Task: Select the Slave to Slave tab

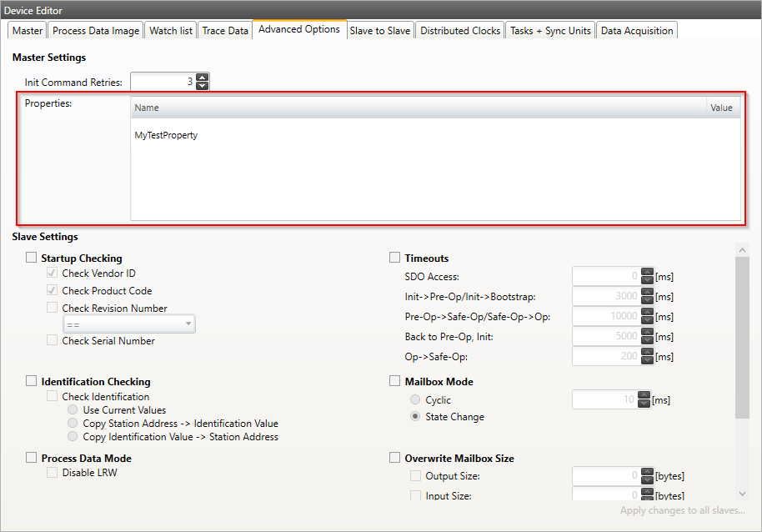Action: [x=380, y=31]
